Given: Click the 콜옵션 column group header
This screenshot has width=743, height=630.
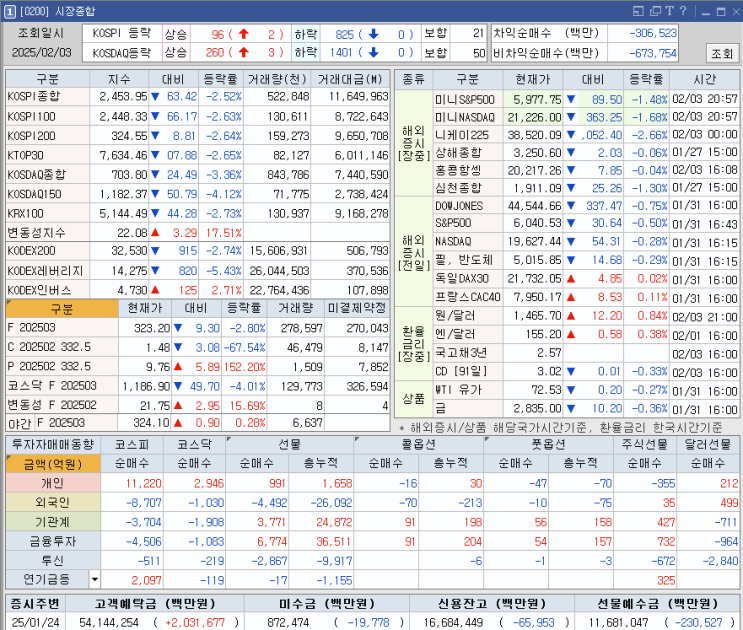Looking at the screenshot, I should click(x=418, y=444).
